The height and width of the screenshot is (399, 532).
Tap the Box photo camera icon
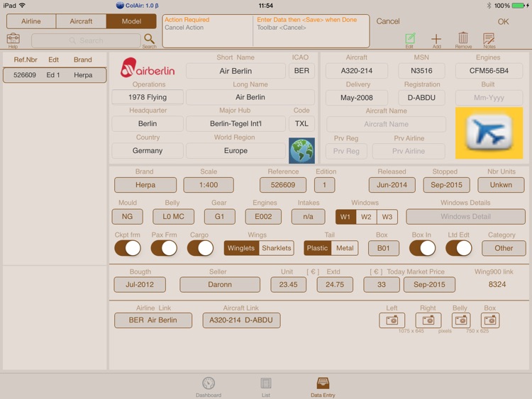[x=490, y=320]
